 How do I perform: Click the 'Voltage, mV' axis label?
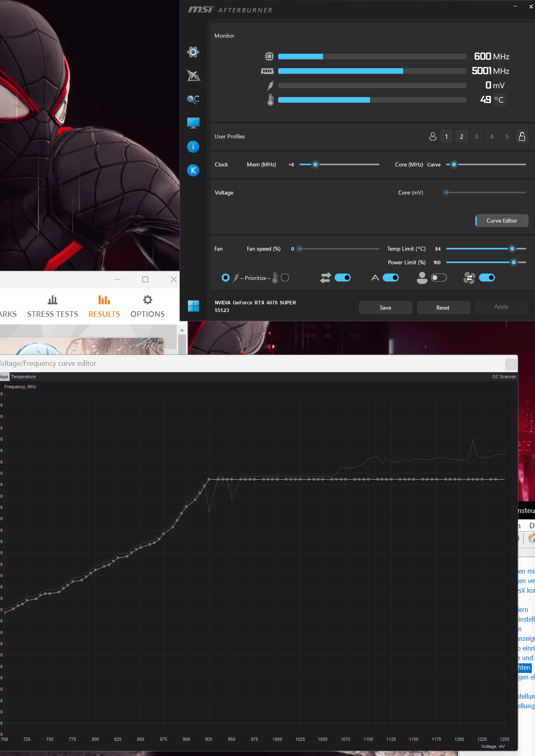click(x=493, y=746)
